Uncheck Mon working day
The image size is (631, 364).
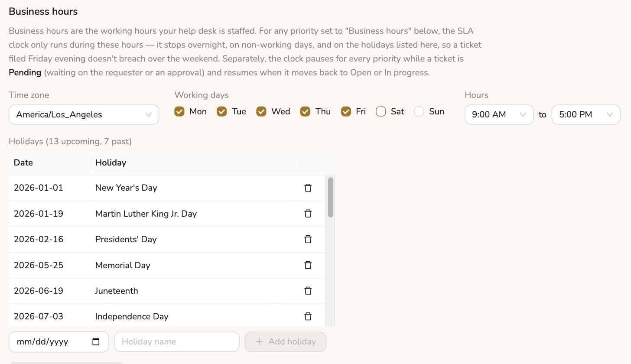179,111
